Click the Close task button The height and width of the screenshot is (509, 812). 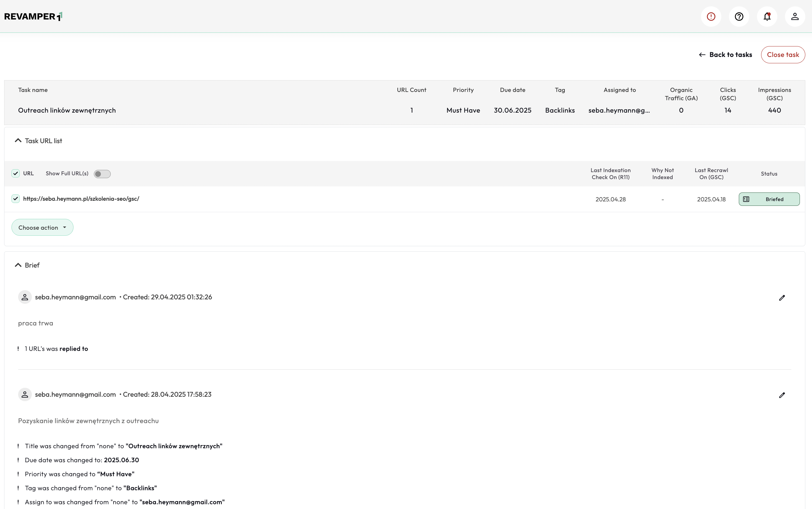tap(782, 54)
